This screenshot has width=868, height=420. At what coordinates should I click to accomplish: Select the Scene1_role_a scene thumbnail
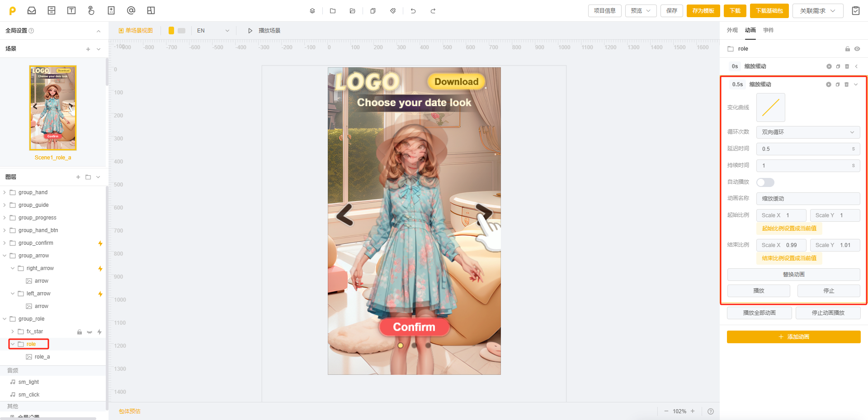click(53, 108)
